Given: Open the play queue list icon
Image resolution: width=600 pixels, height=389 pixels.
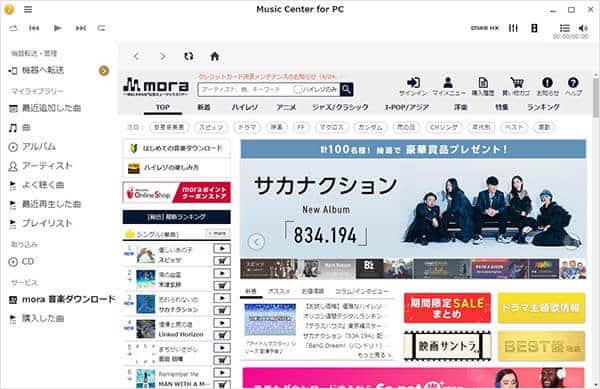Looking at the screenshot, I should [565, 28].
